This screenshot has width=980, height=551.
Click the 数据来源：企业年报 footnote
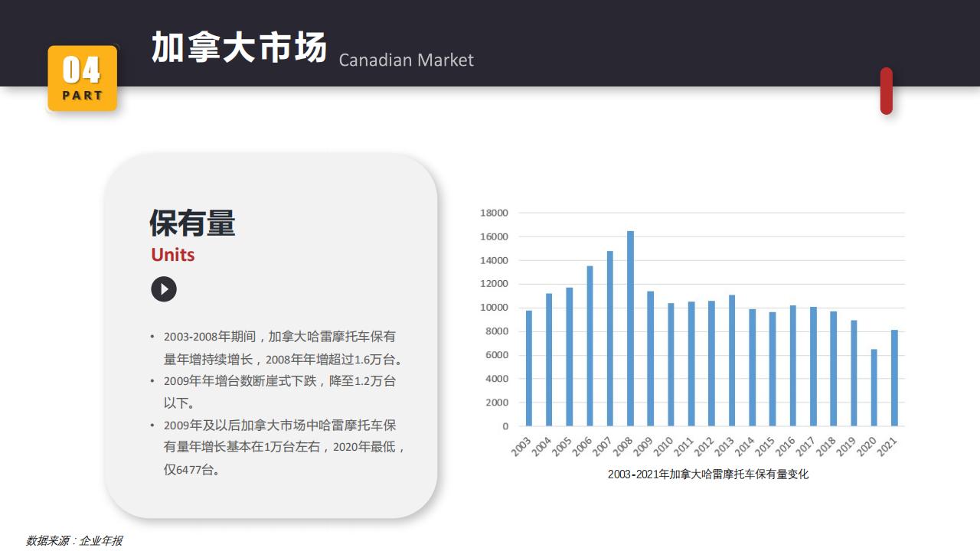pyautogui.click(x=74, y=540)
